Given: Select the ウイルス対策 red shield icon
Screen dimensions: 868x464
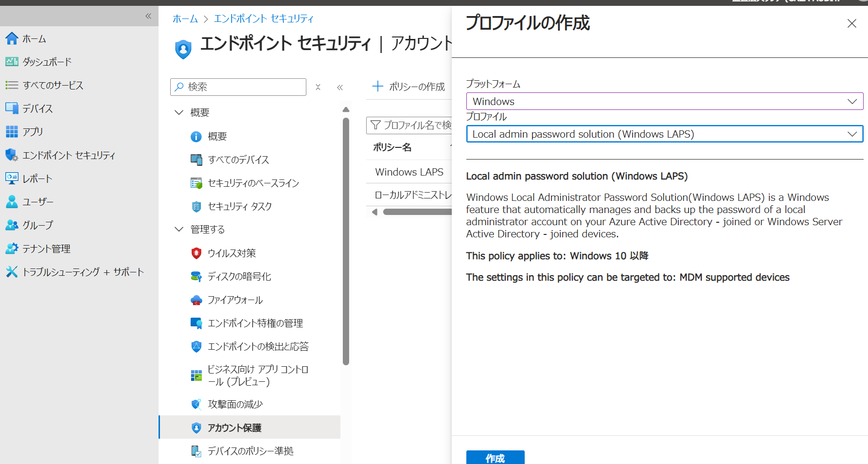Looking at the screenshot, I should point(196,253).
